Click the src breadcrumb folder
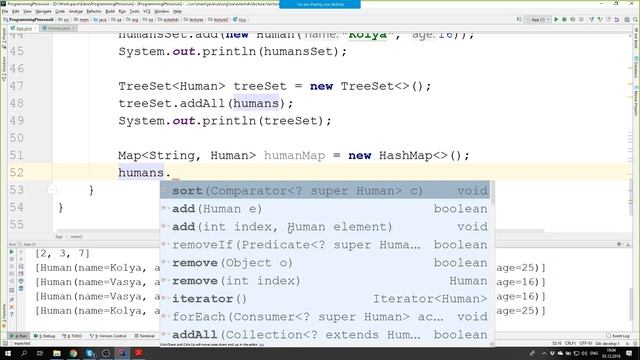640x360 pixels. tap(64, 20)
